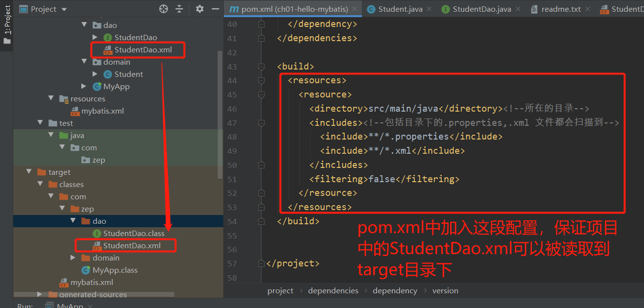Select StudentDao interface in source tree
This screenshot has height=308, width=644.
coord(136,37)
